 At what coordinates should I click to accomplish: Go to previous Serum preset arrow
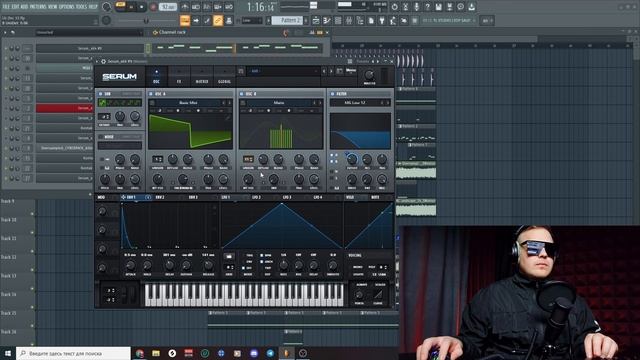324,71
